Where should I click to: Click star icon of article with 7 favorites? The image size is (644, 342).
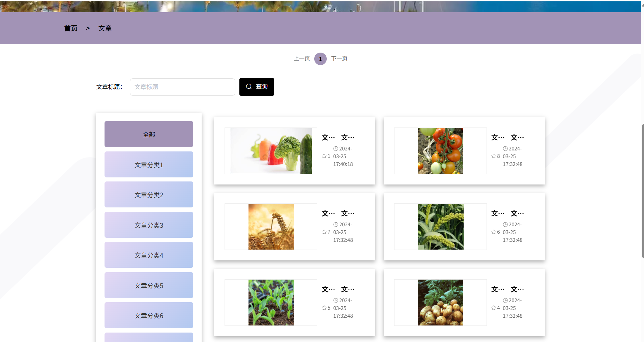(x=324, y=232)
